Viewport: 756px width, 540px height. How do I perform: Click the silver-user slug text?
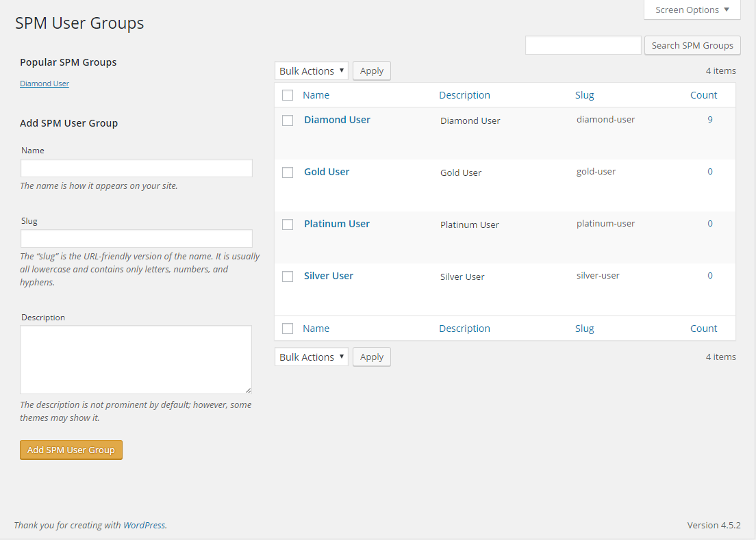[x=598, y=276]
